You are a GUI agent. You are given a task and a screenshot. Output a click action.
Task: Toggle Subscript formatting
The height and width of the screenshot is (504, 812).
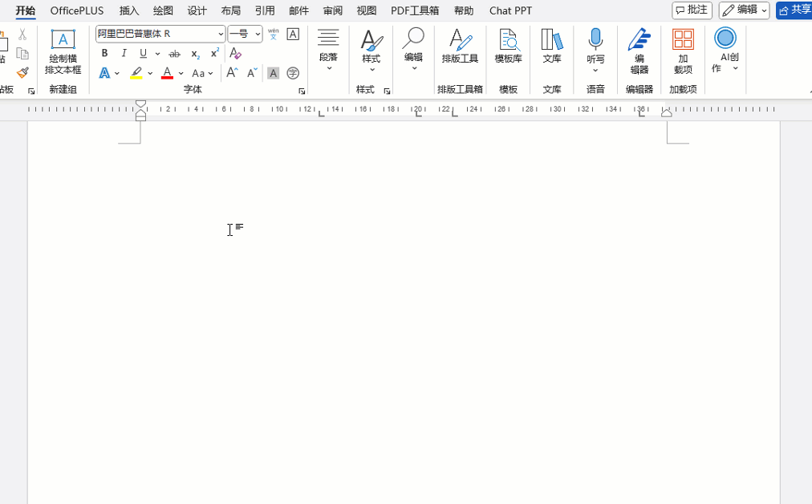pyautogui.click(x=195, y=54)
